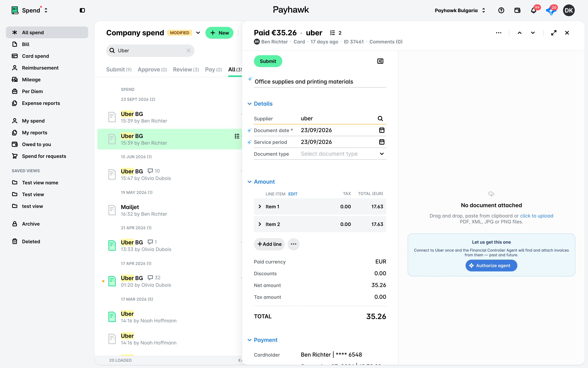Switch to Submit tab
The height and width of the screenshot is (368, 588).
(119, 70)
